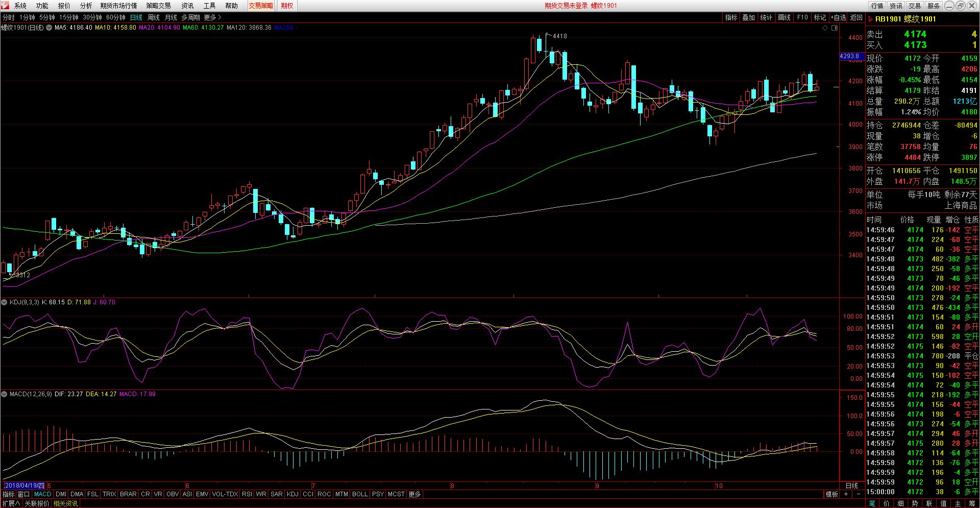Collapse the main chart indicator header arrow
The image size is (980, 508).
(x=49, y=28)
